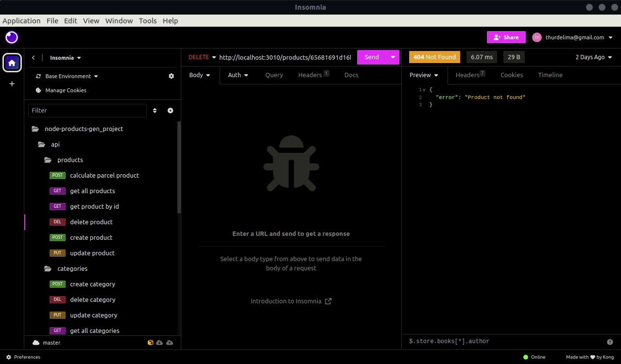Click the Manage Cookies cookie icon
The width and height of the screenshot is (621, 364).
[39, 90]
